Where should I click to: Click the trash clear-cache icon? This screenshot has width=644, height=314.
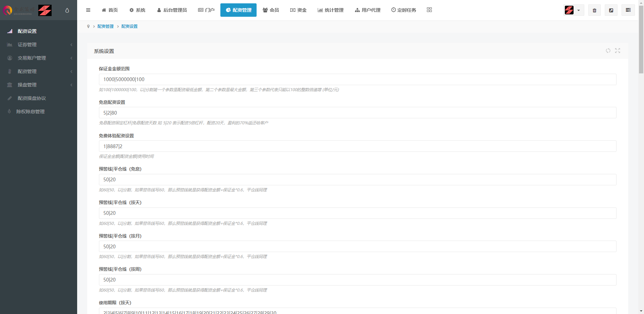pos(594,10)
